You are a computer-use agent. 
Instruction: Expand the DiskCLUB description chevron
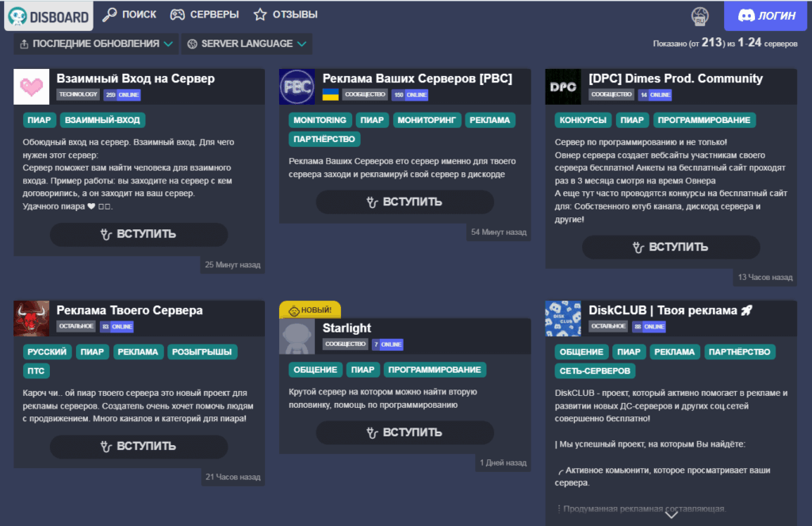pos(671,514)
